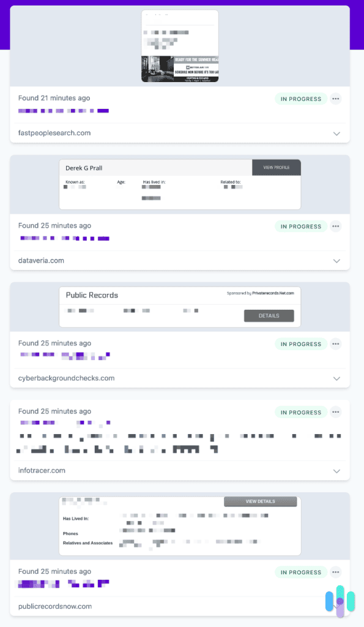
Task: Click VIEW PROFILE on the Derek G Prall record
Action: 276,167
